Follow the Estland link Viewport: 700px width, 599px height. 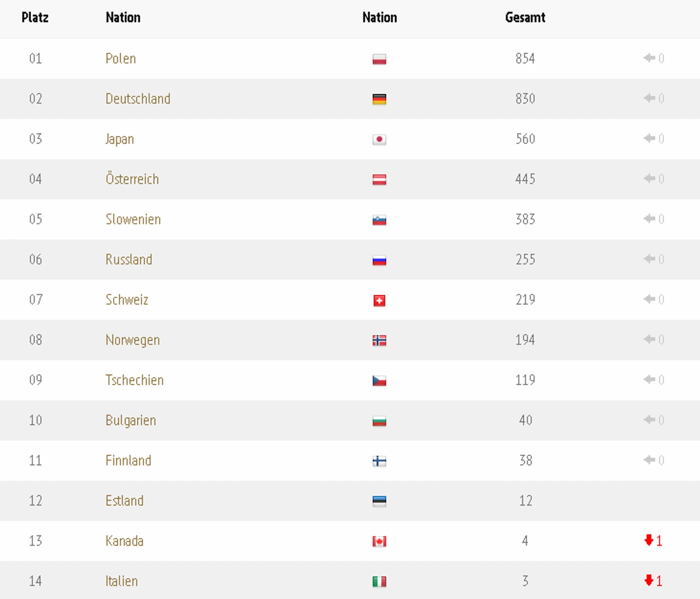point(125,501)
